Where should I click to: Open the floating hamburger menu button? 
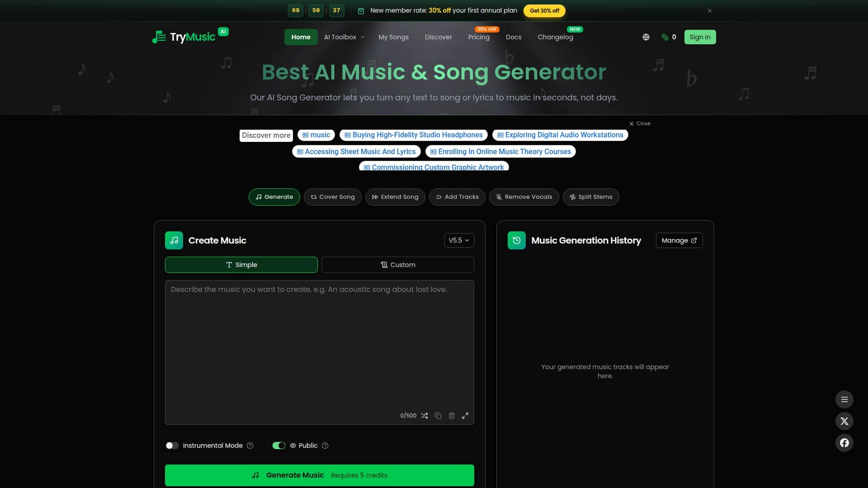(844, 399)
